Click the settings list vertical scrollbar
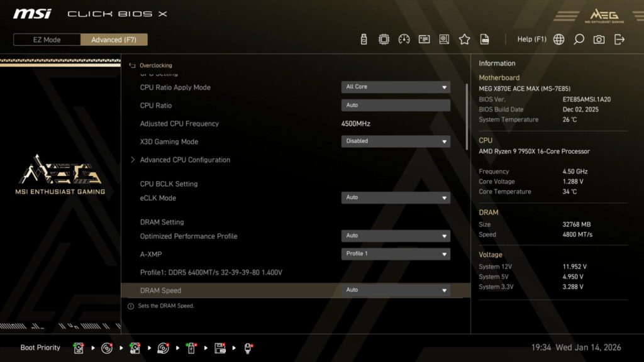The height and width of the screenshot is (362, 644). [467, 117]
